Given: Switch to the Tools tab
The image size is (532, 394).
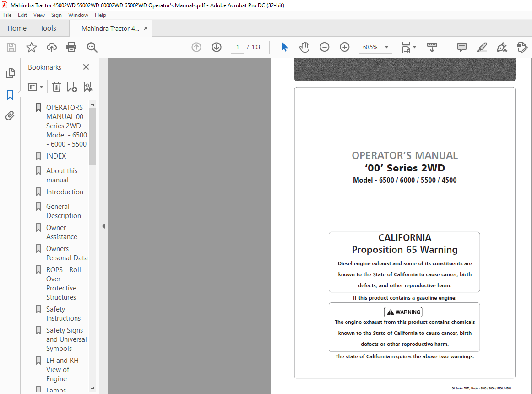Looking at the screenshot, I should tap(48, 28).
